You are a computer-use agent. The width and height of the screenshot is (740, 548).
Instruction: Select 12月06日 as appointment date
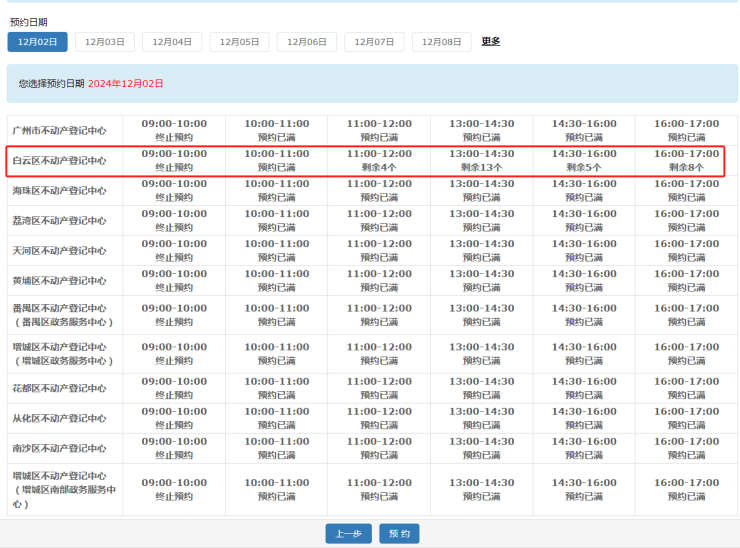coord(306,42)
